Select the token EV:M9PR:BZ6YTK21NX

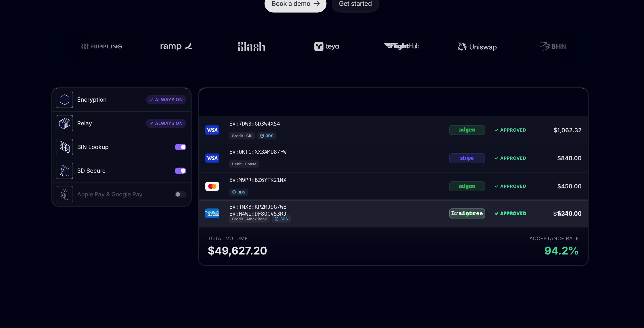pyautogui.click(x=258, y=180)
